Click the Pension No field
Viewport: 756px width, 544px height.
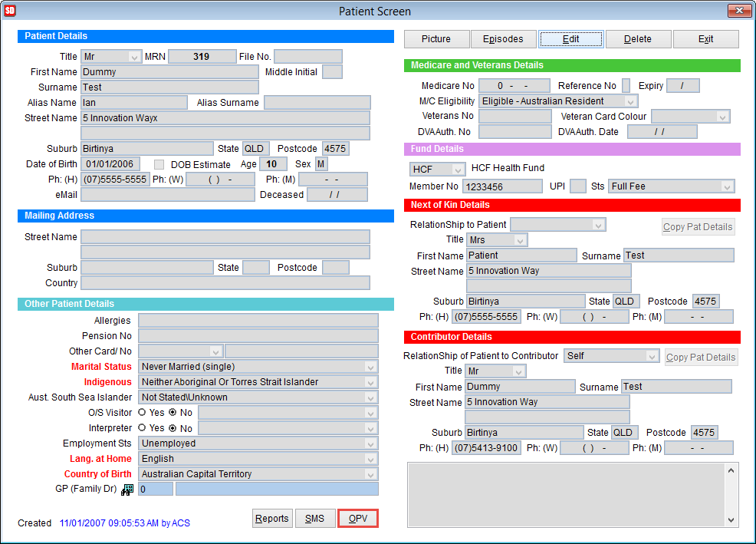pos(258,336)
